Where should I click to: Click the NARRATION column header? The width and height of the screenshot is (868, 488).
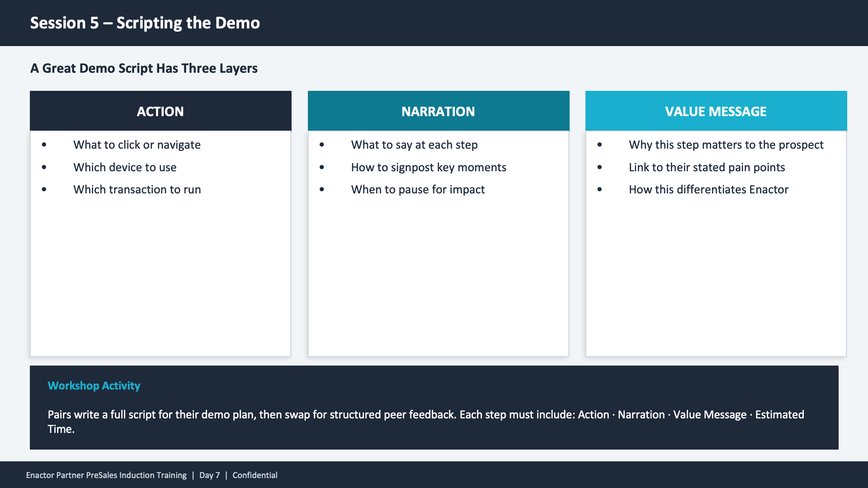(438, 111)
